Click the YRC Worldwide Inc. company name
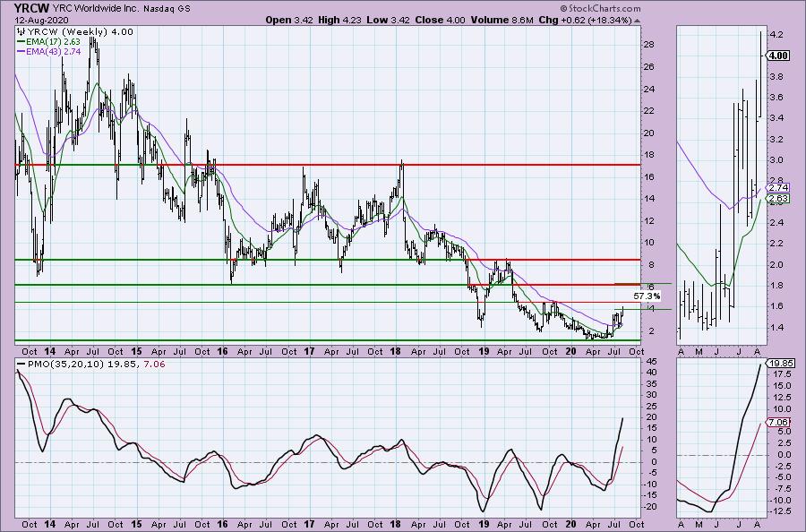806x532 pixels. pyautogui.click(x=96, y=8)
